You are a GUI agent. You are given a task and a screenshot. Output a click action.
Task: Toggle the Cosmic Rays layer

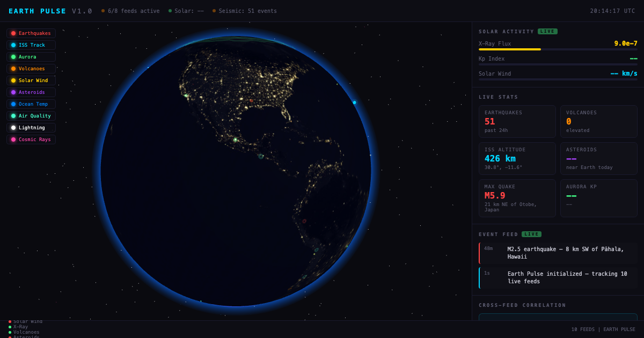pos(31,139)
